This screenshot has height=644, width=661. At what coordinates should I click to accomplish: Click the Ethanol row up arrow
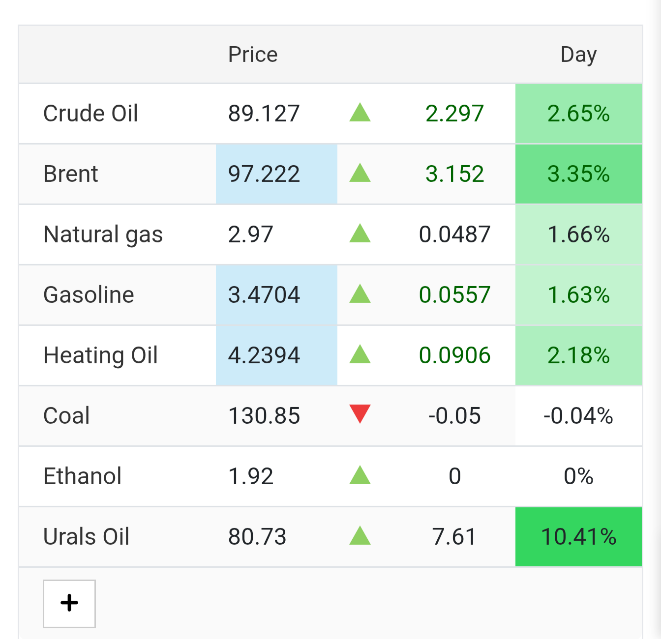[360, 475]
